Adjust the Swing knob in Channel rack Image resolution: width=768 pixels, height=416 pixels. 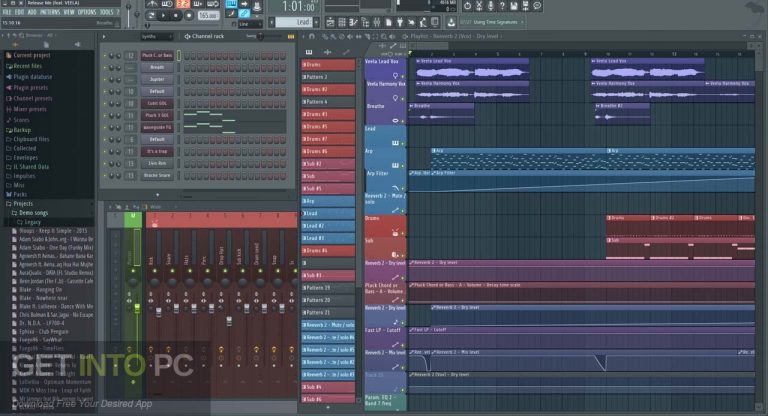pos(261,36)
